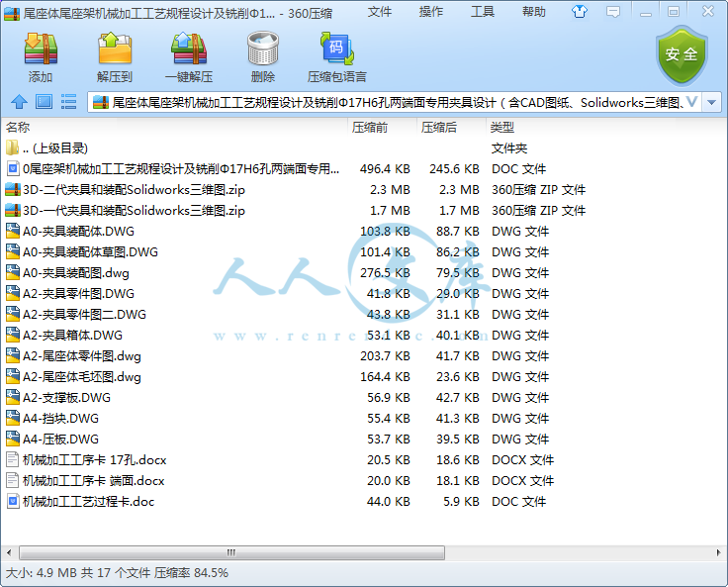Click the icon of 3D-二代夹具 zip file

(x=13, y=190)
